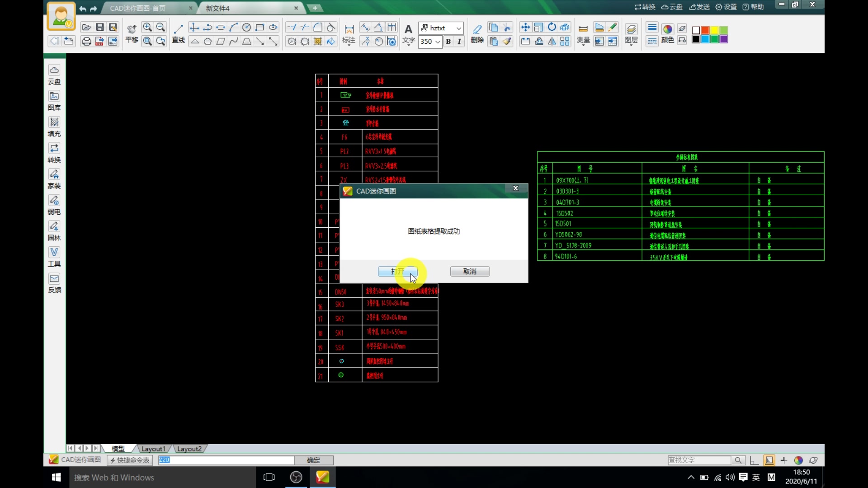Expand the text size 350 dropdown

pyautogui.click(x=438, y=42)
